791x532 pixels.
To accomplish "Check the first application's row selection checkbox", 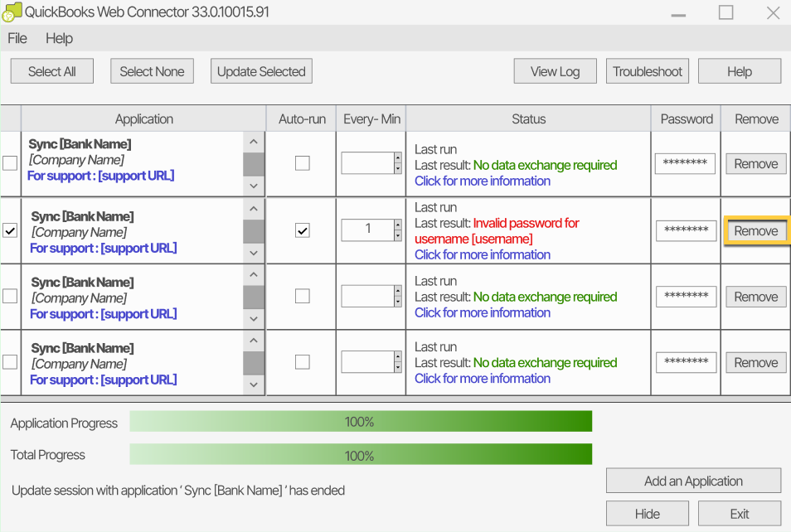I will point(10,163).
